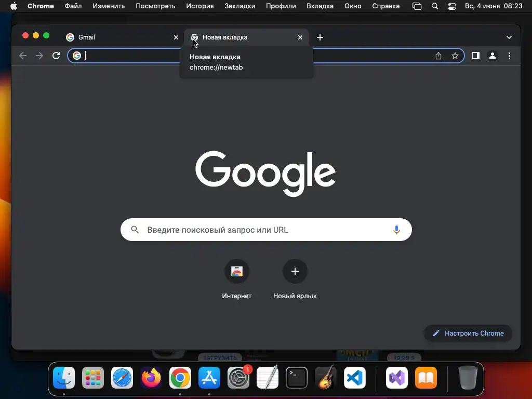
Task: Launch GarageBand from the Dock
Action: tap(326, 377)
